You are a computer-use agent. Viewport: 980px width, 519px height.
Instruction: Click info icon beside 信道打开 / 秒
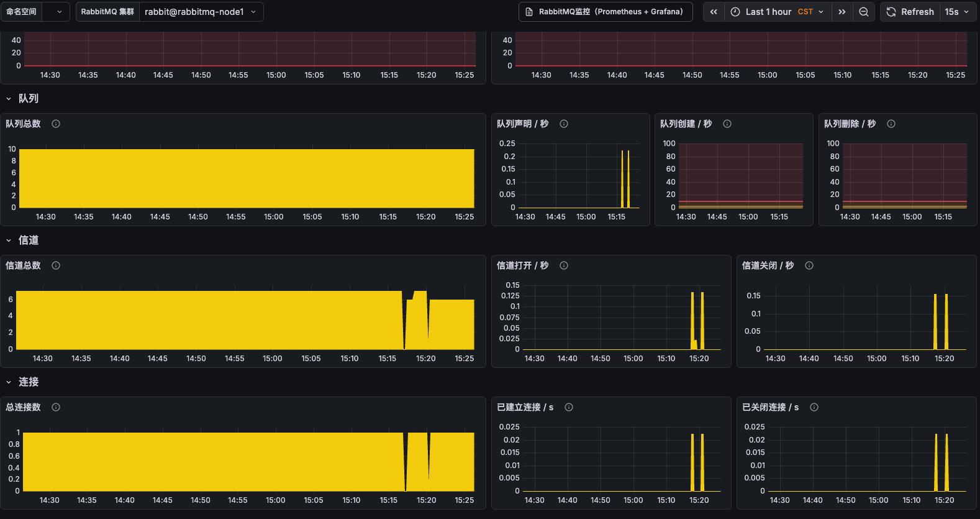[564, 265]
